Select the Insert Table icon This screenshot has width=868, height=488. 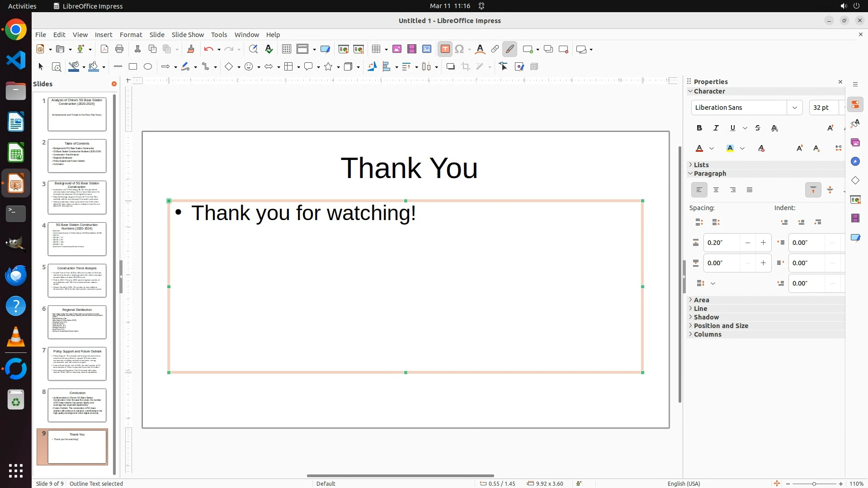tap(376, 49)
